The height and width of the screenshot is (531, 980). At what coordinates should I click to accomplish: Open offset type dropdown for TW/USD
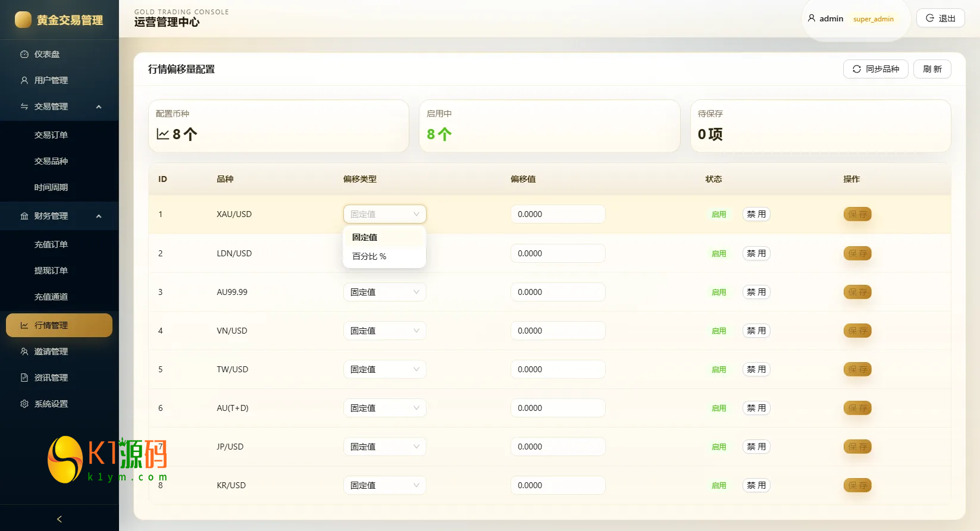(x=385, y=369)
